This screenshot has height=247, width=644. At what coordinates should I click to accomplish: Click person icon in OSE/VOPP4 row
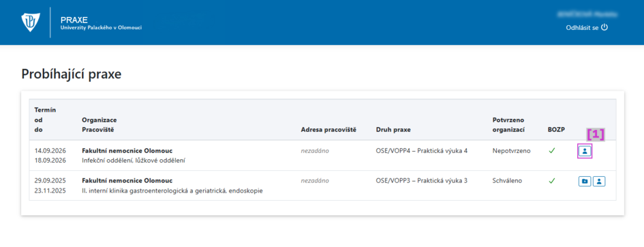585,152
